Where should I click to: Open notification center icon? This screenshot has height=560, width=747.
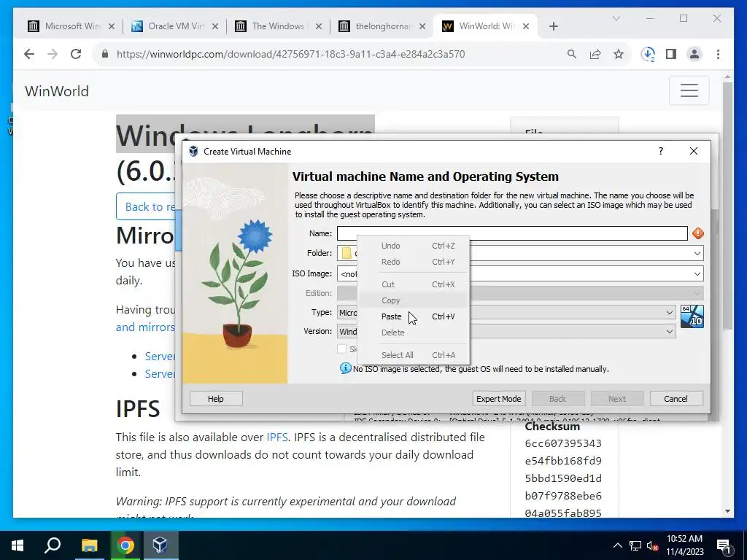tap(724, 547)
